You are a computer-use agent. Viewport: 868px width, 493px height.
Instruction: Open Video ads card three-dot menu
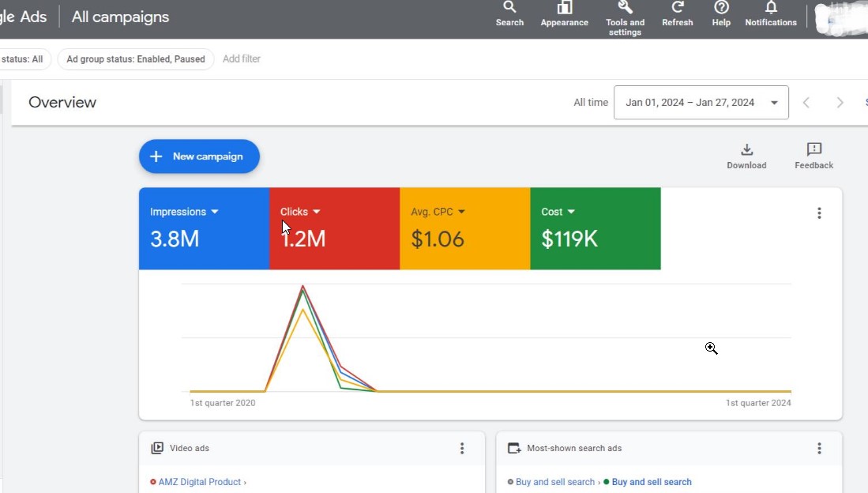pyautogui.click(x=462, y=448)
